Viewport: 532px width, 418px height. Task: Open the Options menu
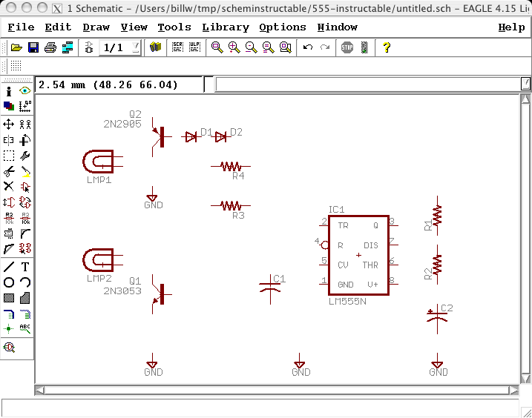(283, 27)
